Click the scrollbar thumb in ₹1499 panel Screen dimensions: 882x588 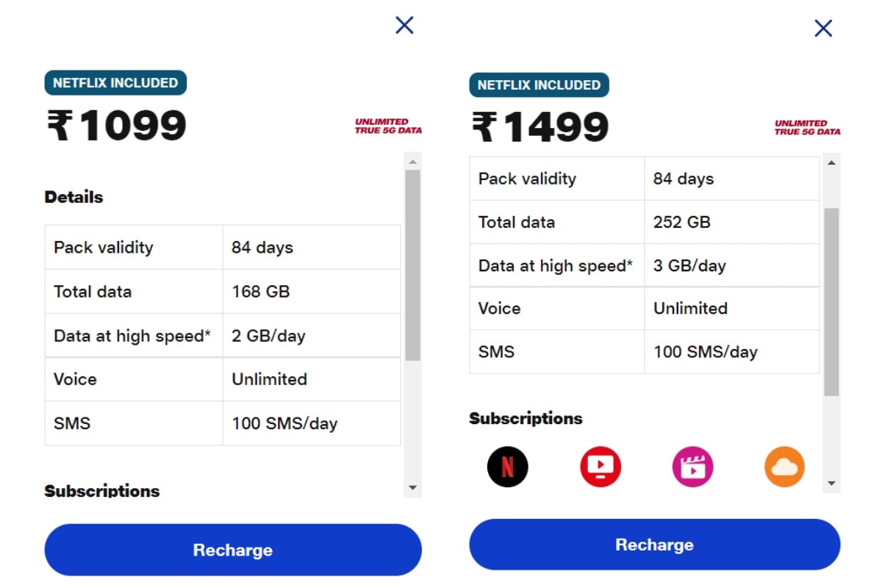(831, 302)
